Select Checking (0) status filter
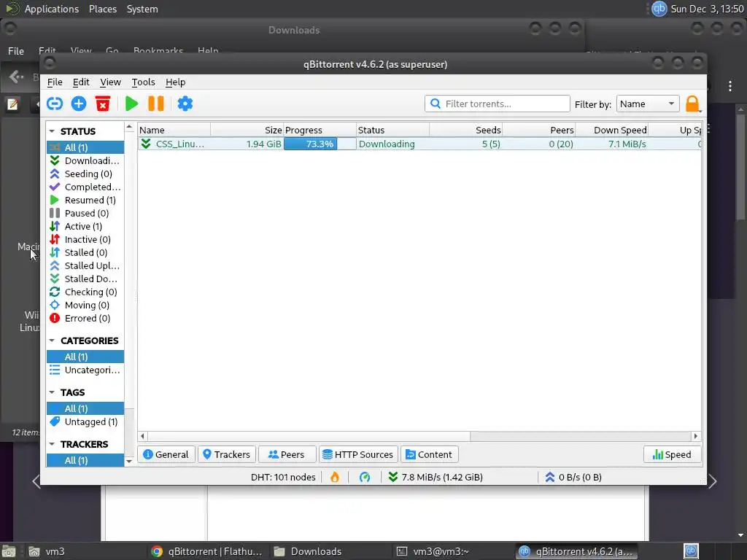Viewport: 747px width, 560px height. pyautogui.click(x=85, y=292)
